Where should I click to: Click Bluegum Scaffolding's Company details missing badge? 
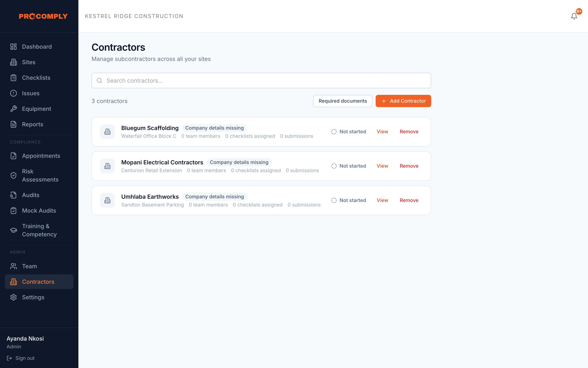click(x=214, y=128)
